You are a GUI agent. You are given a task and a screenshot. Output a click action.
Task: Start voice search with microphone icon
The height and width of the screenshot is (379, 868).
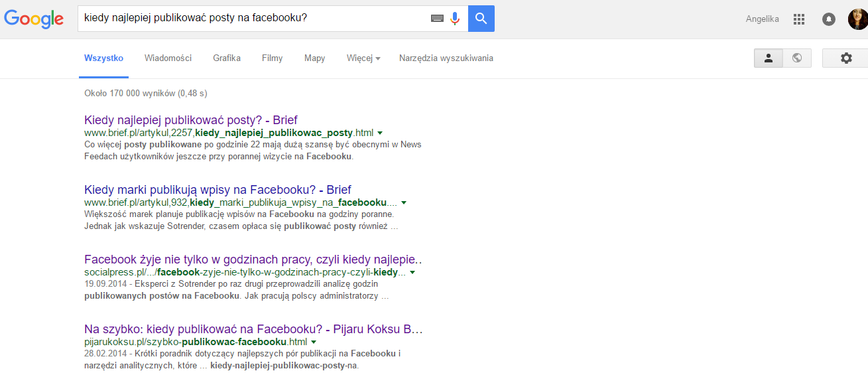455,19
